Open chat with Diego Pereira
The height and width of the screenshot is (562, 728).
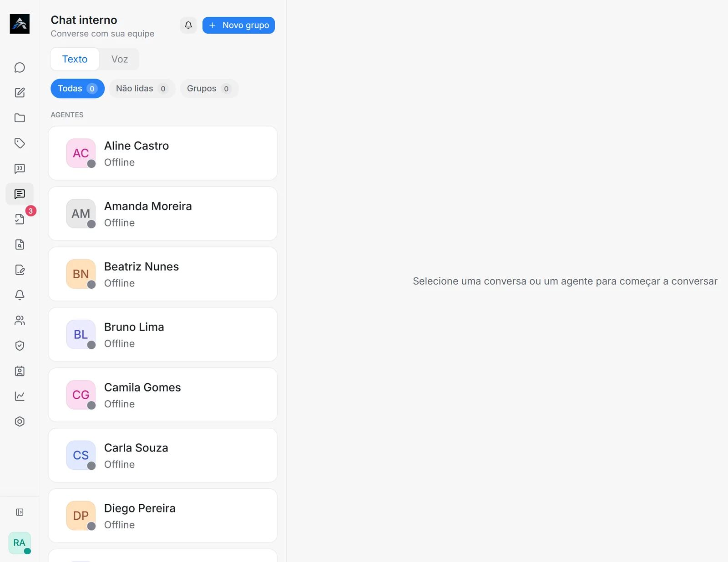point(163,516)
